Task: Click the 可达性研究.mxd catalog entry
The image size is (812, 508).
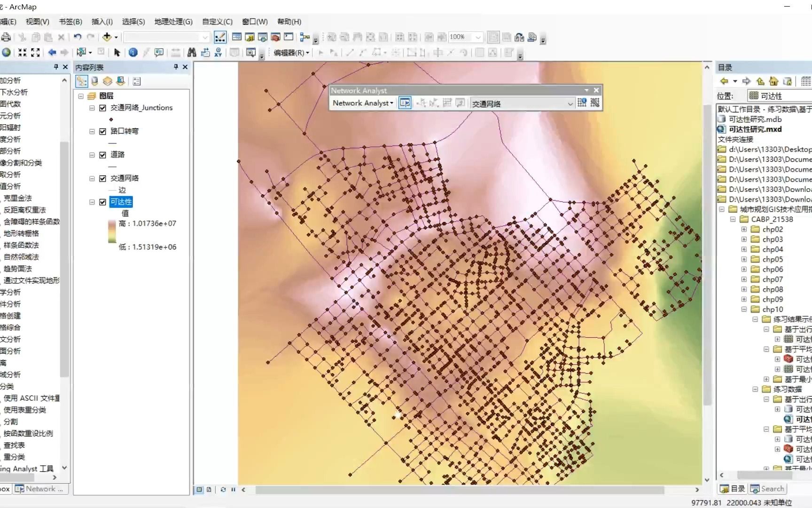Action: click(754, 129)
